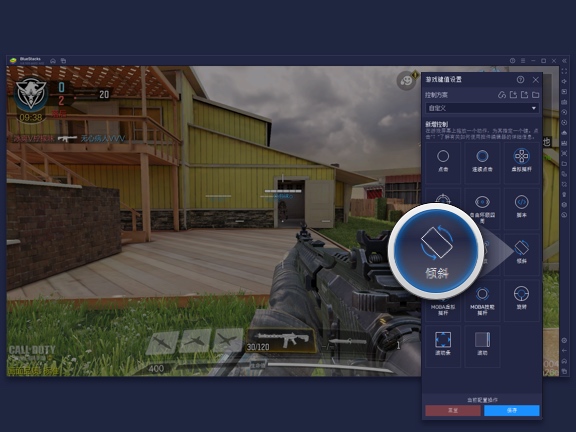Image resolution: width=576 pixels, height=432 pixels.
Task: Pick the tilt (倾斜) control tile
Action: (x=521, y=254)
